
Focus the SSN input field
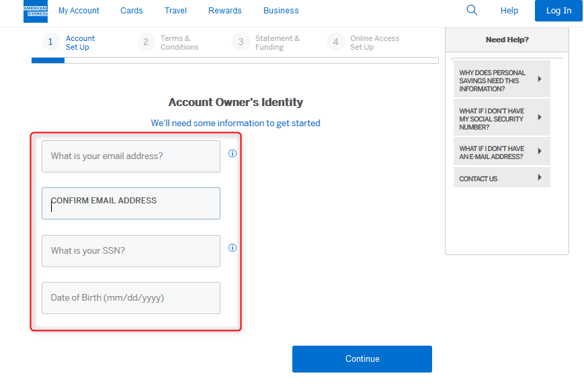131,250
